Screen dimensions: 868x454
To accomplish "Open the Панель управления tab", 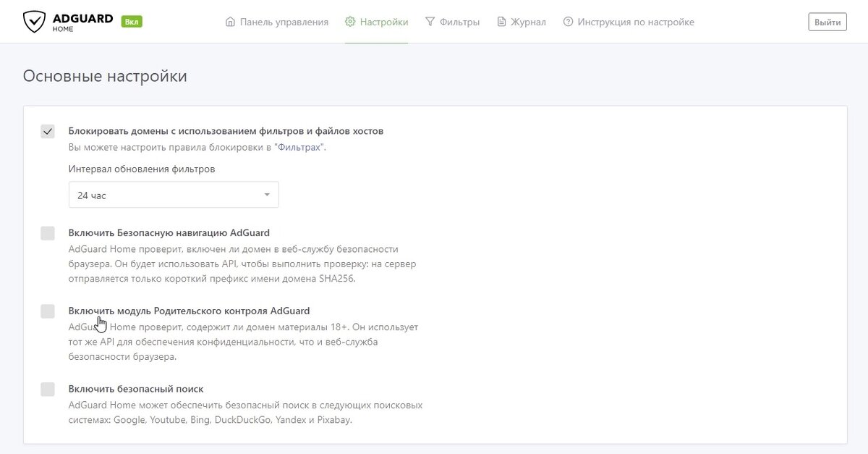I will pyautogui.click(x=277, y=22).
